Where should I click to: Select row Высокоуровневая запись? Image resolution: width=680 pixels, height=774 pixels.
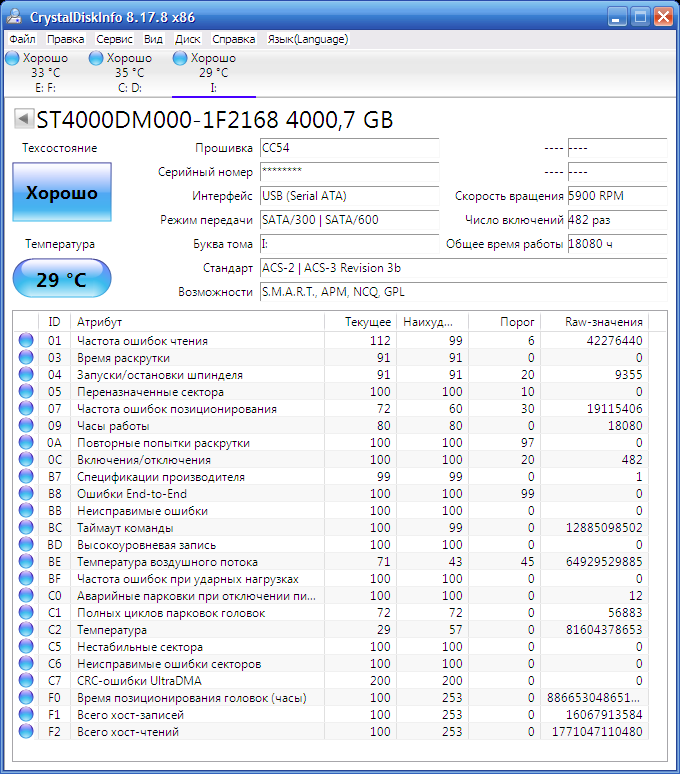click(x=332, y=544)
